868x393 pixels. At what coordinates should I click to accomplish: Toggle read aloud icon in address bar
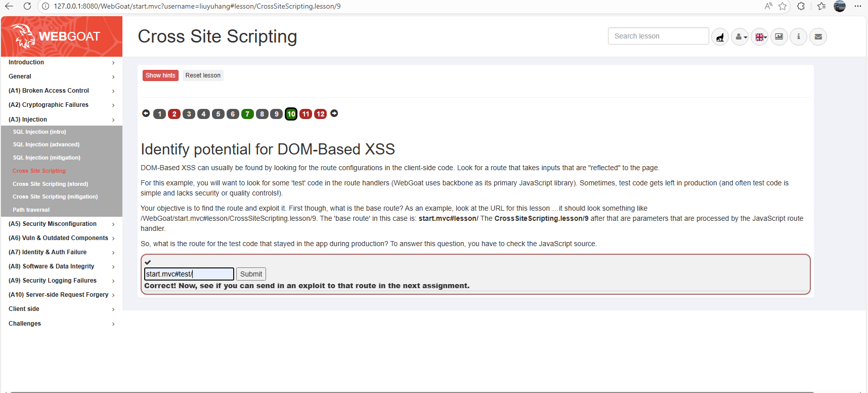[768, 6]
